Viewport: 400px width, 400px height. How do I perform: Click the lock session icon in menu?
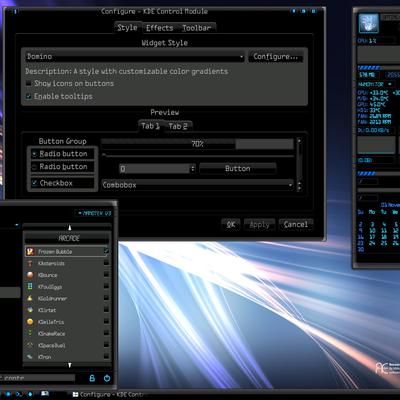pos(92,378)
